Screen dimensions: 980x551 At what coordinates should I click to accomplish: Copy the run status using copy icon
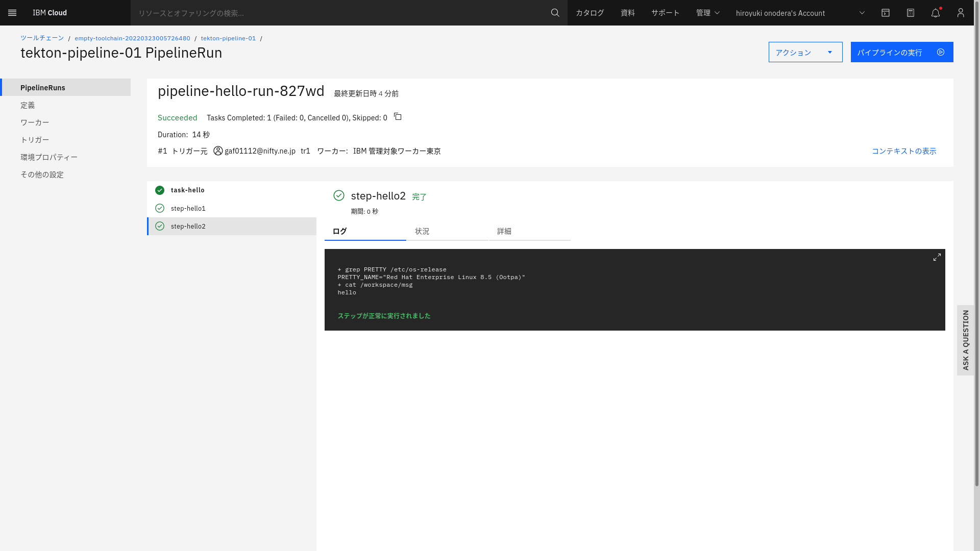tap(398, 117)
